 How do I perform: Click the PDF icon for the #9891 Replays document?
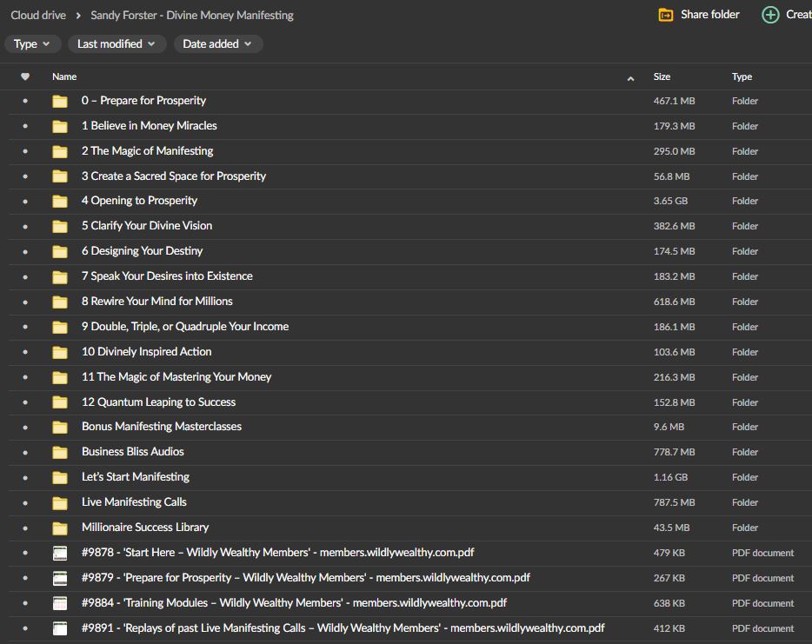point(59,628)
